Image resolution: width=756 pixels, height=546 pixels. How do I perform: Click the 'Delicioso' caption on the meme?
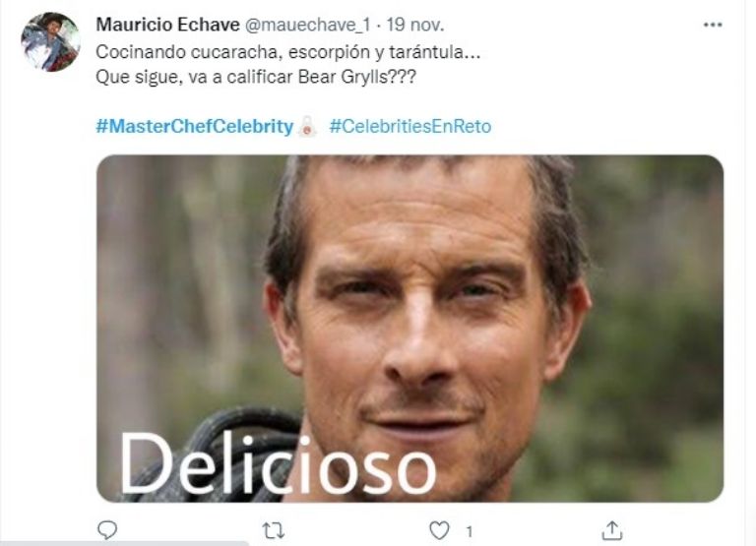point(278,463)
